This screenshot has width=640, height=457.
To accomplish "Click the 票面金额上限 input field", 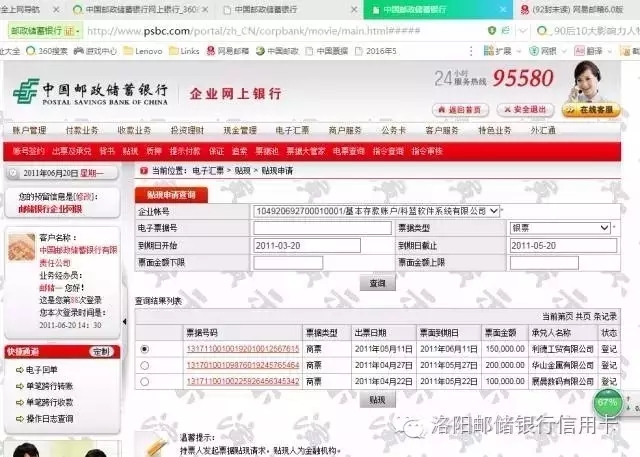I will point(544,263).
